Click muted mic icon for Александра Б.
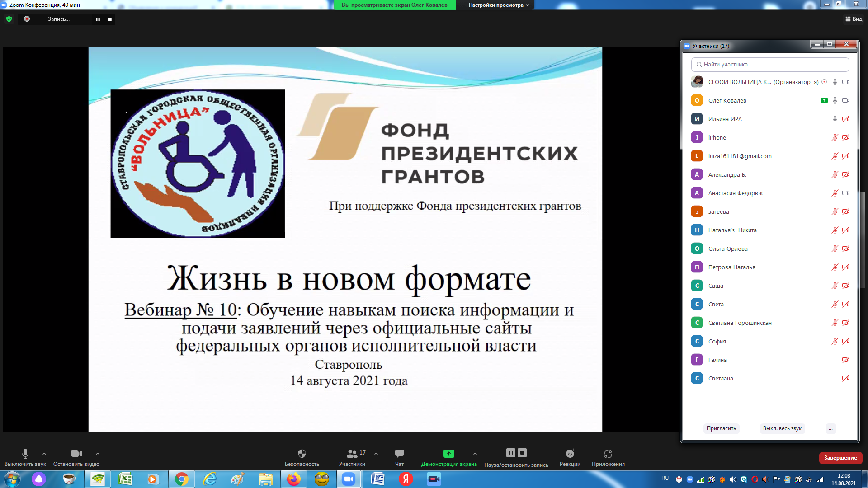The width and height of the screenshot is (868, 488). (x=835, y=174)
